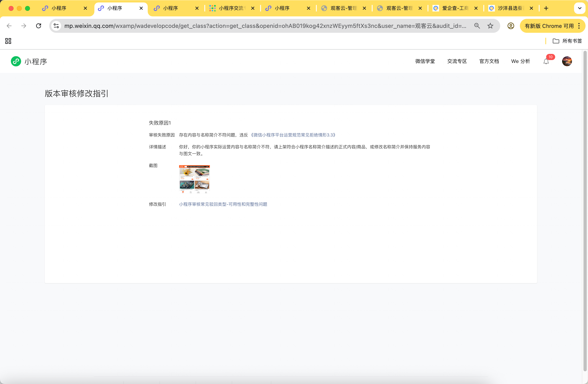Open the 微信小程序平台运营规范常见拒绝情形3.3 link
The image size is (588, 384).
(x=293, y=135)
